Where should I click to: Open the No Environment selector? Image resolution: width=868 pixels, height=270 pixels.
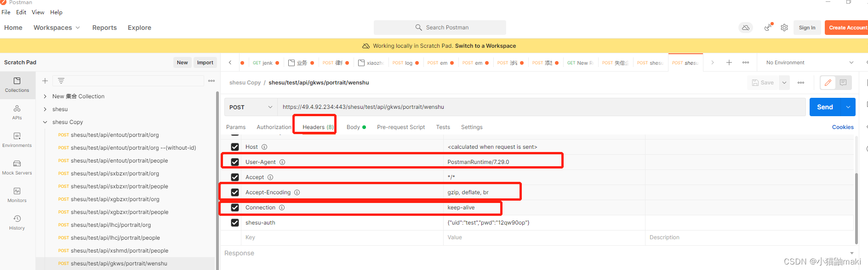tap(809, 62)
